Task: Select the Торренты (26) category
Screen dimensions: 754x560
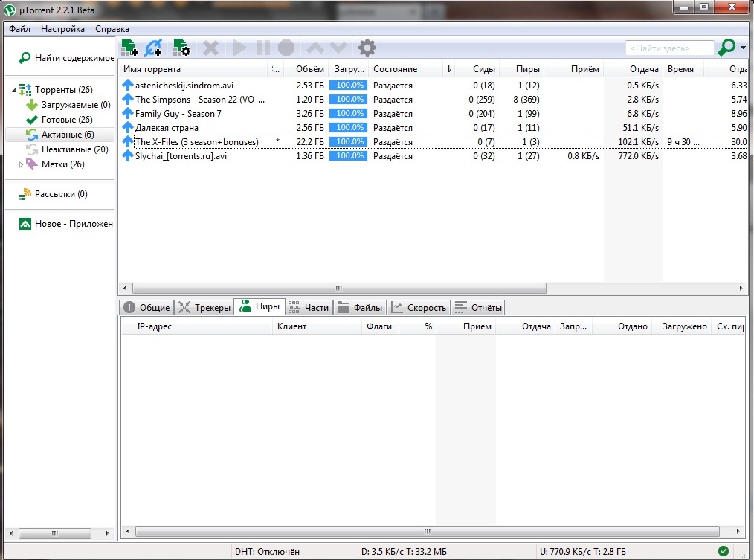Action: [63, 90]
